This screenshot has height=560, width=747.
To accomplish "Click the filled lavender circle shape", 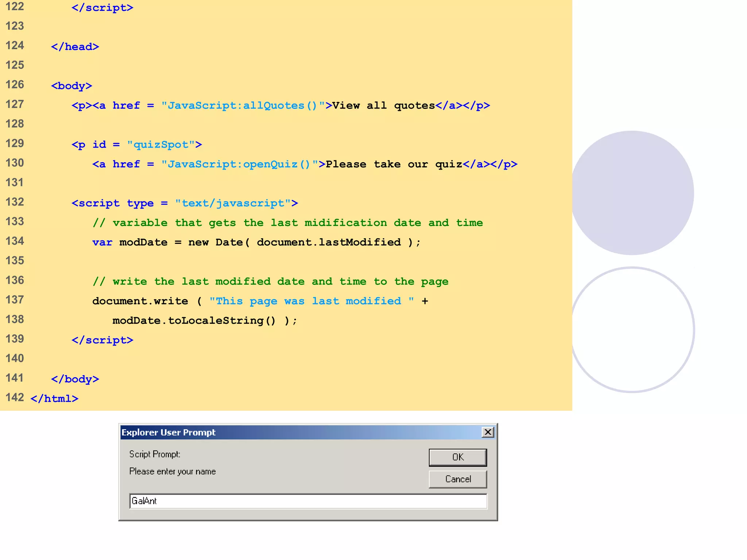I will tap(632, 193).
